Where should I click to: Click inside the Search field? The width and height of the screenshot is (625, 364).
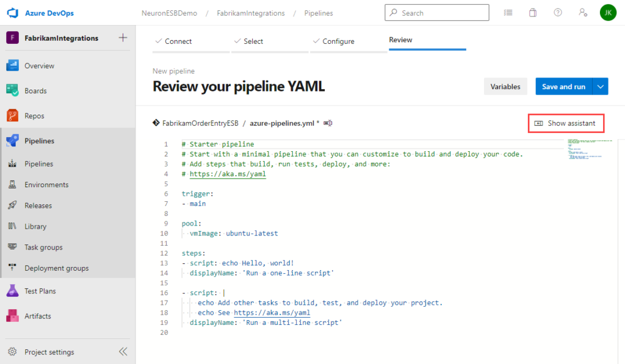coord(436,12)
